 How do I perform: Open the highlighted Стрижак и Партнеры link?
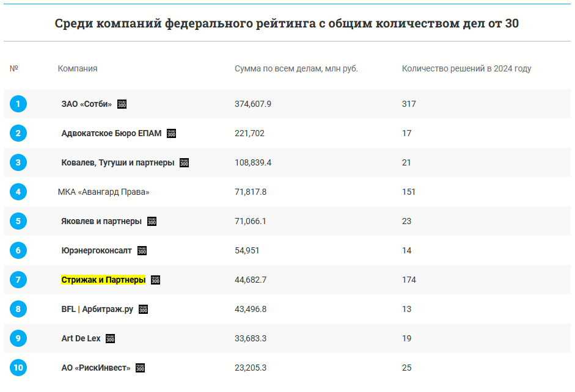(103, 280)
